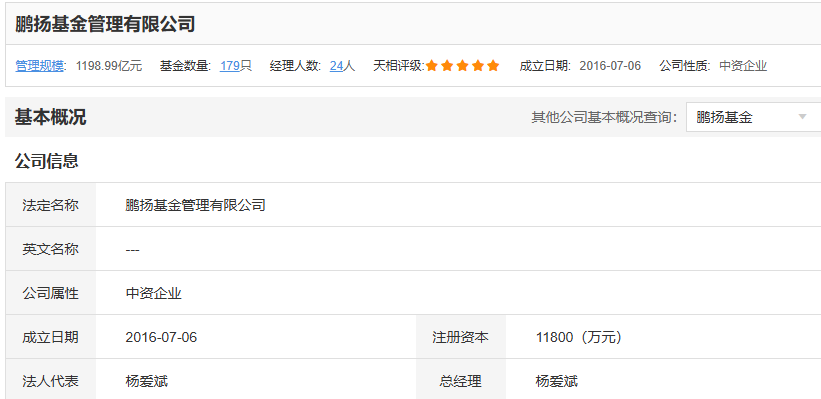Click the 法定名称 value 鹏扬基金管理有限公司
The width and height of the screenshot is (821, 399).
pyautogui.click(x=196, y=205)
